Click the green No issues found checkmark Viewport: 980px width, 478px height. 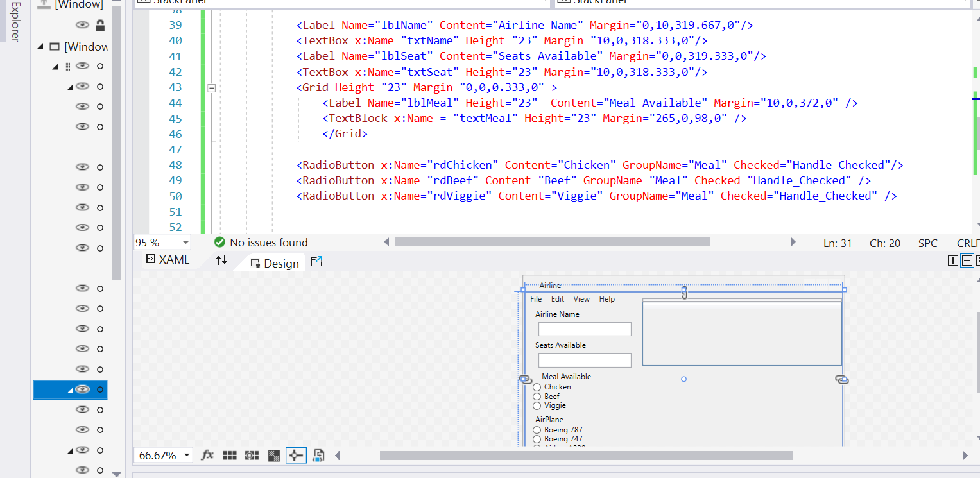219,242
